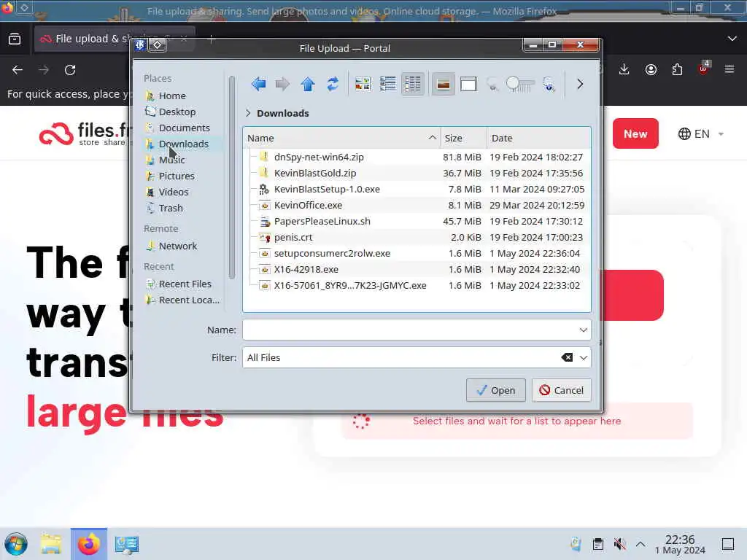Switch to icons view mode
Image resolution: width=747 pixels, height=560 pixels.
[x=363, y=85]
